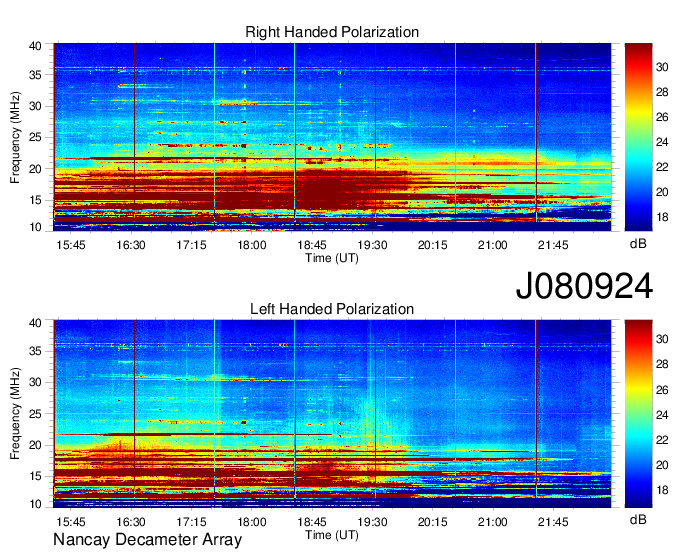The image size is (680, 552).
Task: Click the 30 MHz tick on the Right Handed plot
Action: [x=35, y=106]
